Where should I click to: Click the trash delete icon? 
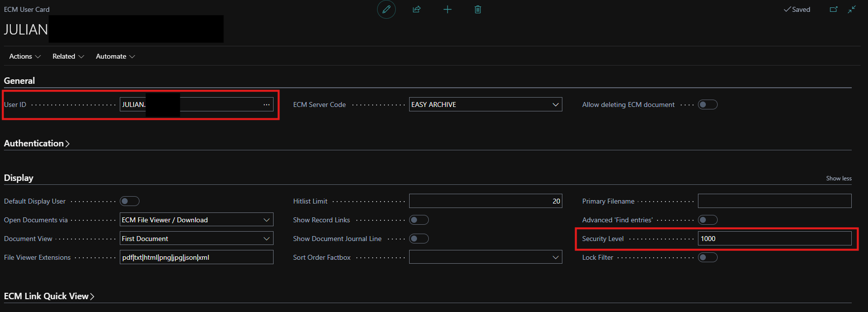click(478, 9)
